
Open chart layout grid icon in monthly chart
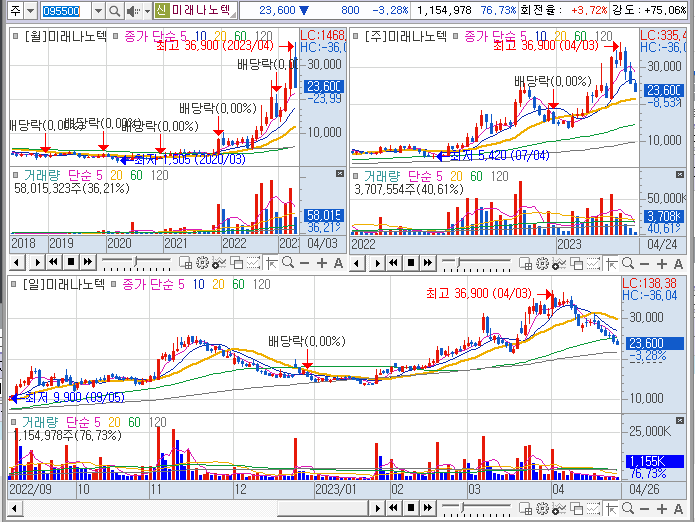tap(185, 263)
